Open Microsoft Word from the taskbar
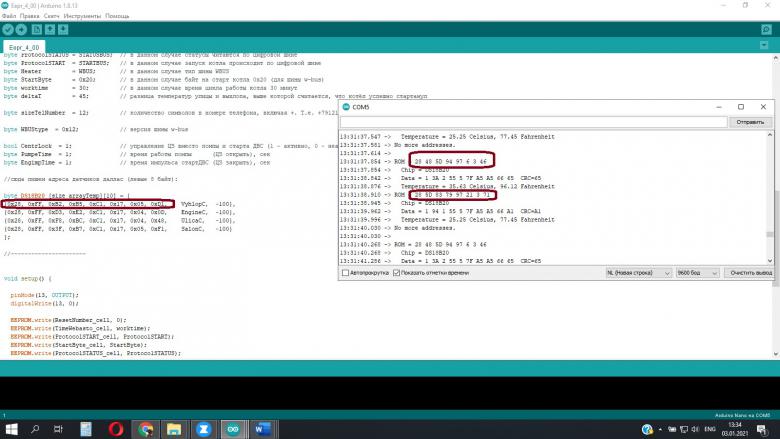This screenshot has height=439, width=780. point(263,428)
